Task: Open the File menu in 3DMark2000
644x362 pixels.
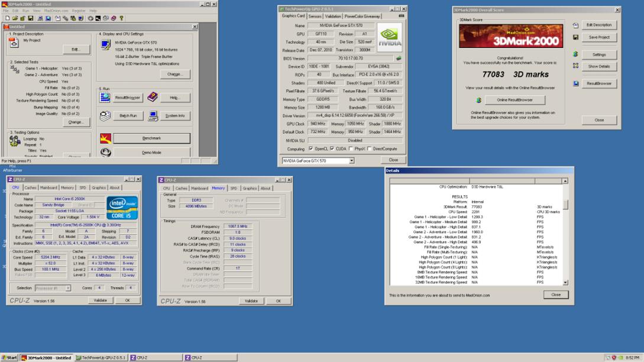Action: click(6, 11)
